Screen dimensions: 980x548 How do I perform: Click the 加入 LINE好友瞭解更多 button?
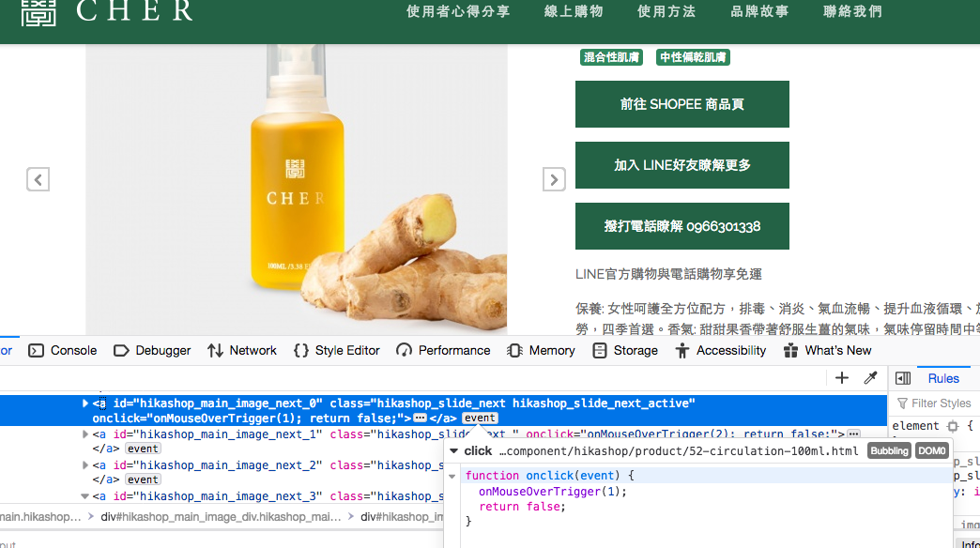click(681, 165)
